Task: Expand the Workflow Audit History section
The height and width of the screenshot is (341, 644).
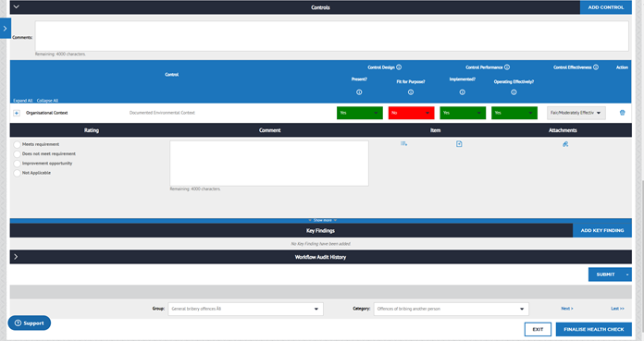Action: click(16, 257)
